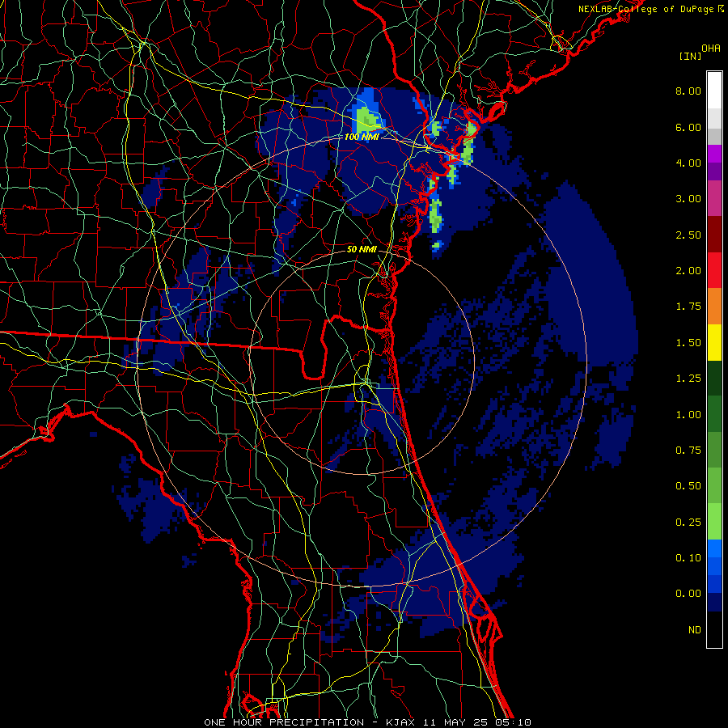The width and height of the screenshot is (728, 728).
Task: Click the 0.00 legend value
Action: click(x=688, y=594)
